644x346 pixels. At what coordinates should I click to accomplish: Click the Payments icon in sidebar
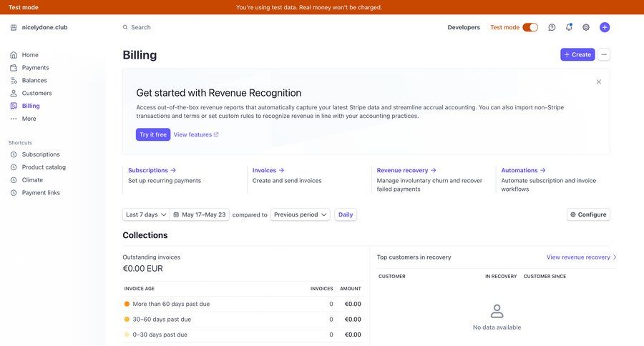14,68
